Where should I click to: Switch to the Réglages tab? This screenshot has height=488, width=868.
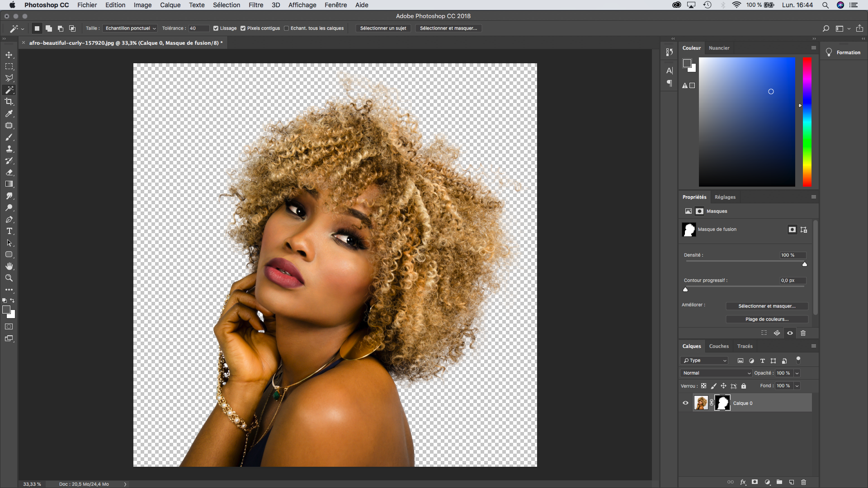coord(725,197)
